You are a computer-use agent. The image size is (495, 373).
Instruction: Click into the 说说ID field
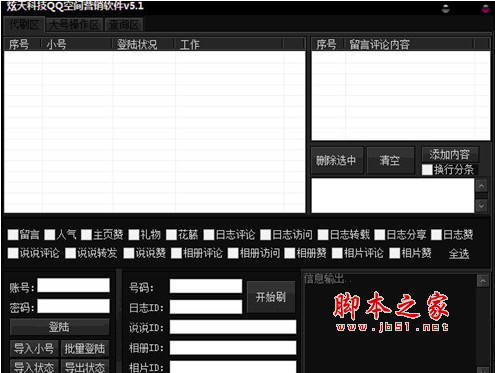coord(233,327)
